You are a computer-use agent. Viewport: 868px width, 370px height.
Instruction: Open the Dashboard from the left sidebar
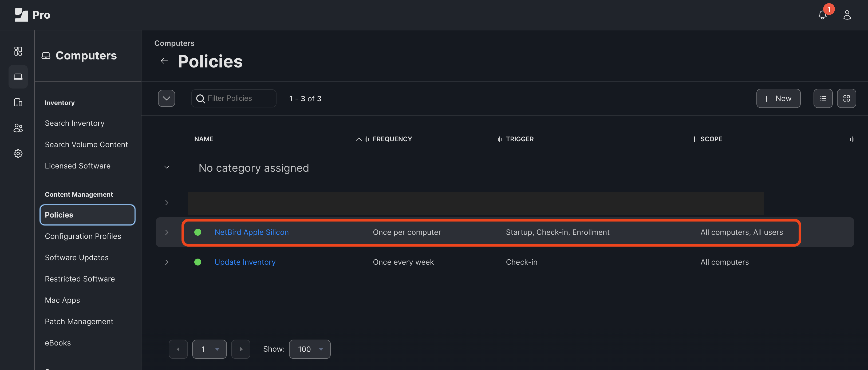tap(18, 51)
